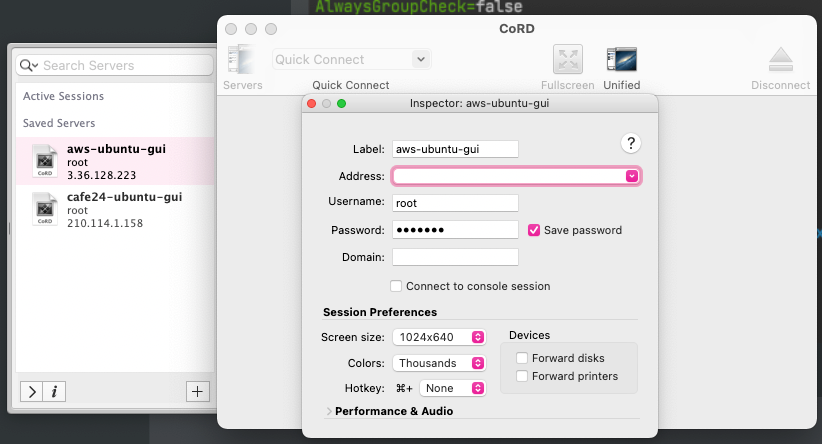The image size is (822, 444).
Task: Add a new server with the plus button
Action: click(x=198, y=392)
